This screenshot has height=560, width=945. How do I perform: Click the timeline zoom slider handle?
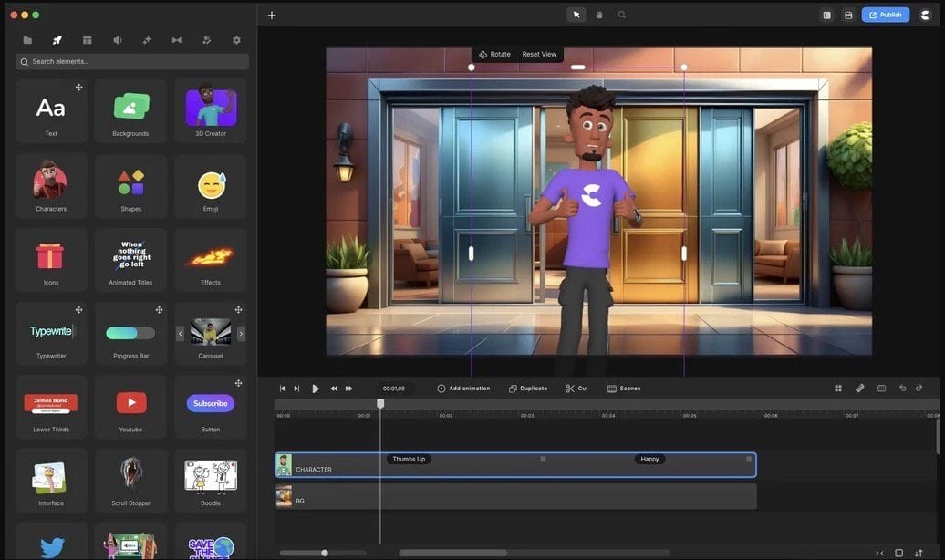[325, 552]
